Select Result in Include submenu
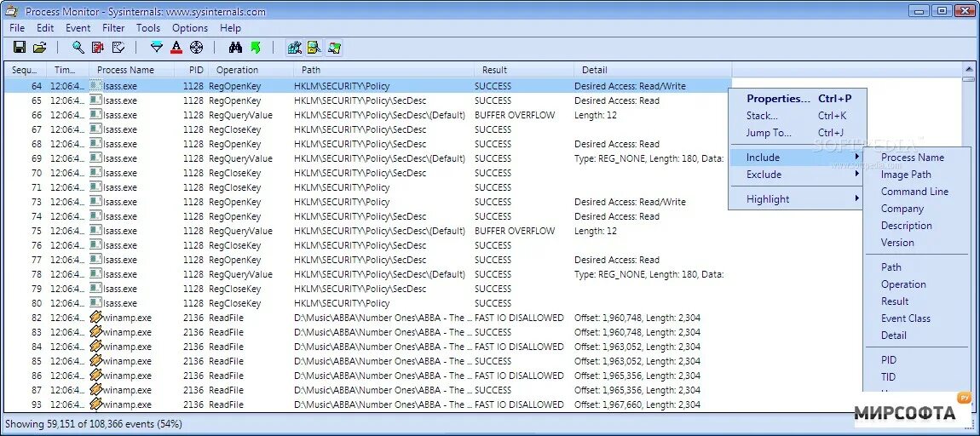This screenshot has width=980, height=436. 895,301
